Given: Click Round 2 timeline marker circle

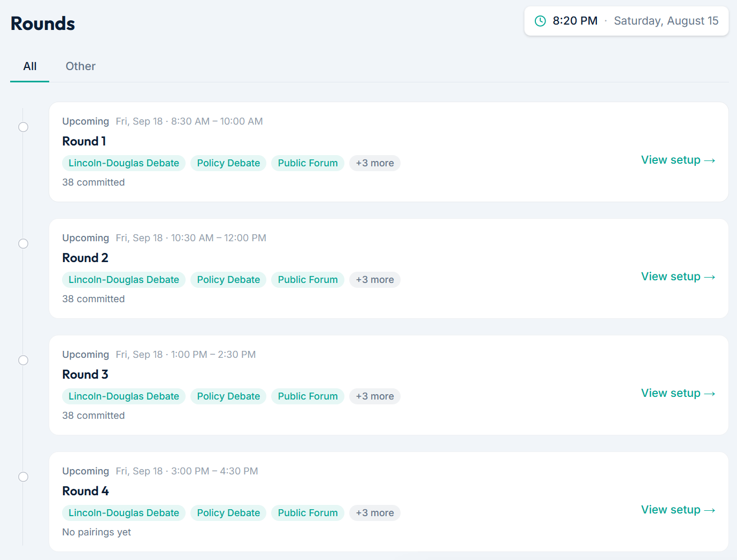Looking at the screenshot, I should (x=23, y=244).
